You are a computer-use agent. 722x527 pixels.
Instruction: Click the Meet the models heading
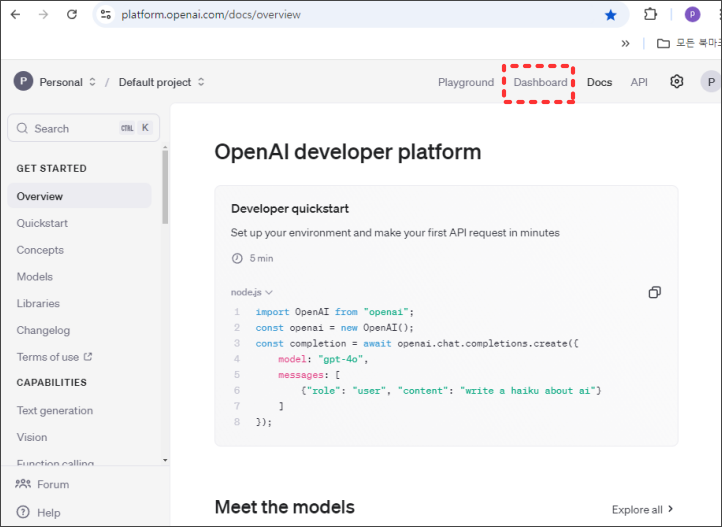coord(285,507)
